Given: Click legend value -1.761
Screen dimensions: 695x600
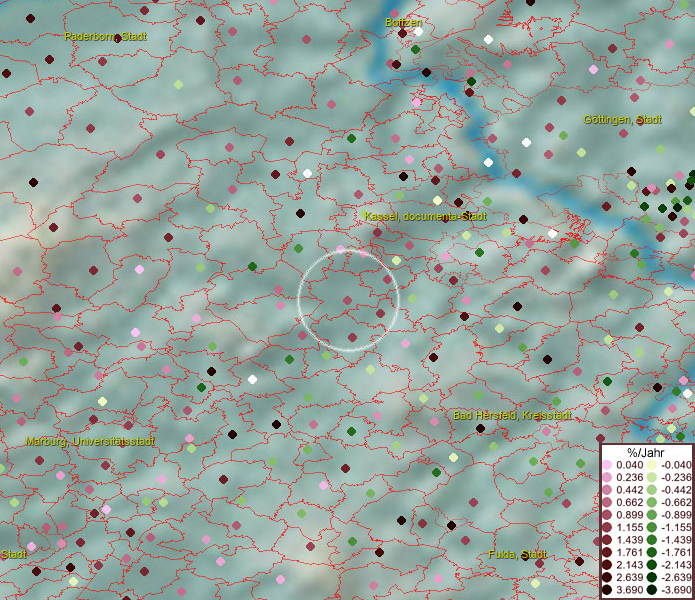Looking at the screenshot, I should point(676,552).
